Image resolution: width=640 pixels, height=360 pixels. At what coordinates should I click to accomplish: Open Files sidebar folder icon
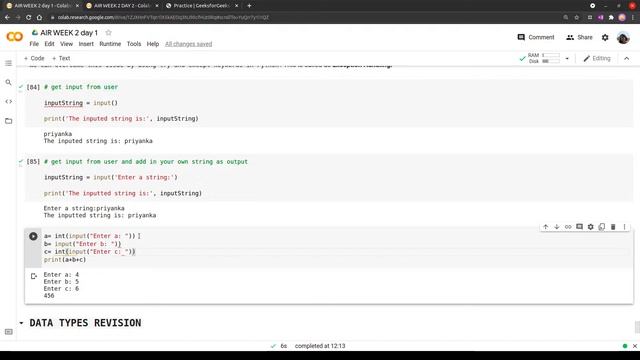pyautogui.click(x=9, y=121)
